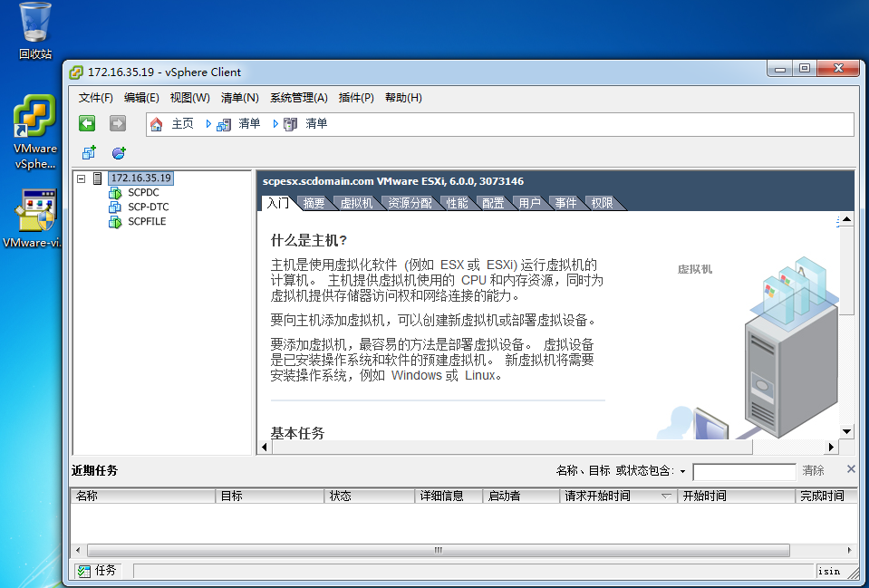Click the New Resource Pool toolbar icon
This screenshot has width=869, height=588.
[119, 152]
